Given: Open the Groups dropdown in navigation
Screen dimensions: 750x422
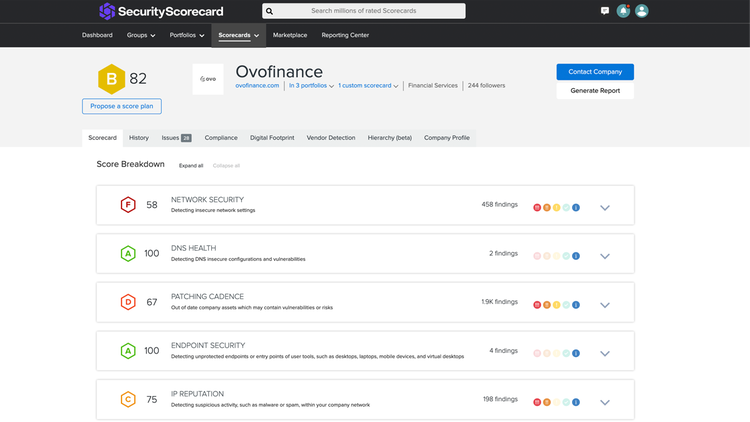Looking at the screenshot, I should click(x=140, y=35).
